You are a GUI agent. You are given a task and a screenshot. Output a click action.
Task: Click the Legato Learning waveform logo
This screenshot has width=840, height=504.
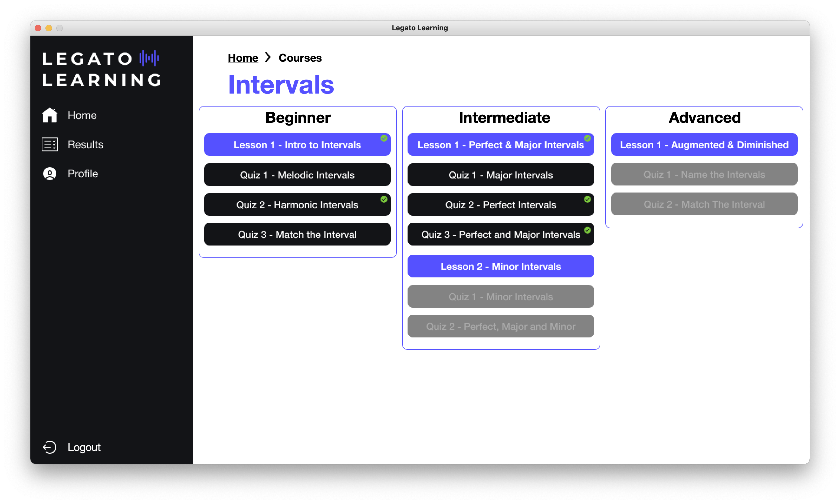(x=149, y=58)
